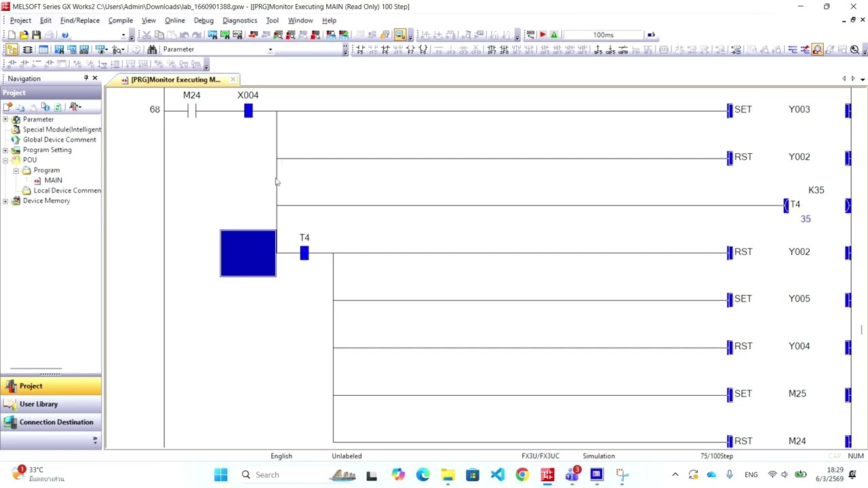Viewport: 868px width, 488px height.
Task: Expand the Program Setting tree node
Action: pos(5,150)
